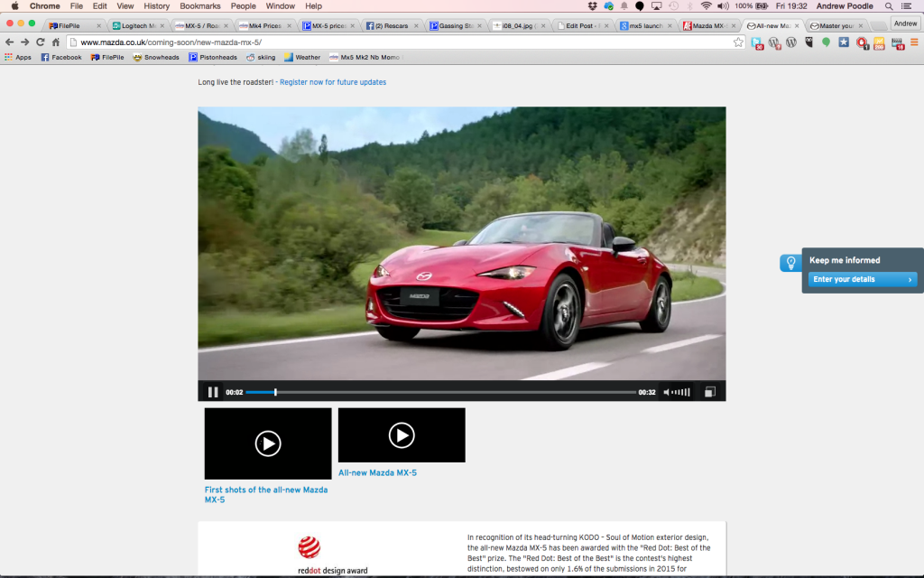Click 'Register now for future updates' link
Image resolution: width=924 pixels, height=578 pixels.
pyautogui.click(x=333, y=82)
